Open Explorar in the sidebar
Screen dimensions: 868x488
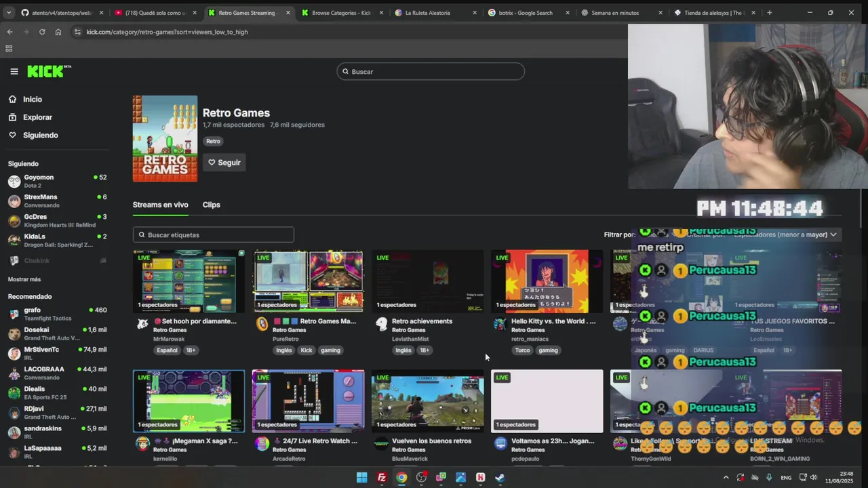pyautogui.click(x=37, y=117)
